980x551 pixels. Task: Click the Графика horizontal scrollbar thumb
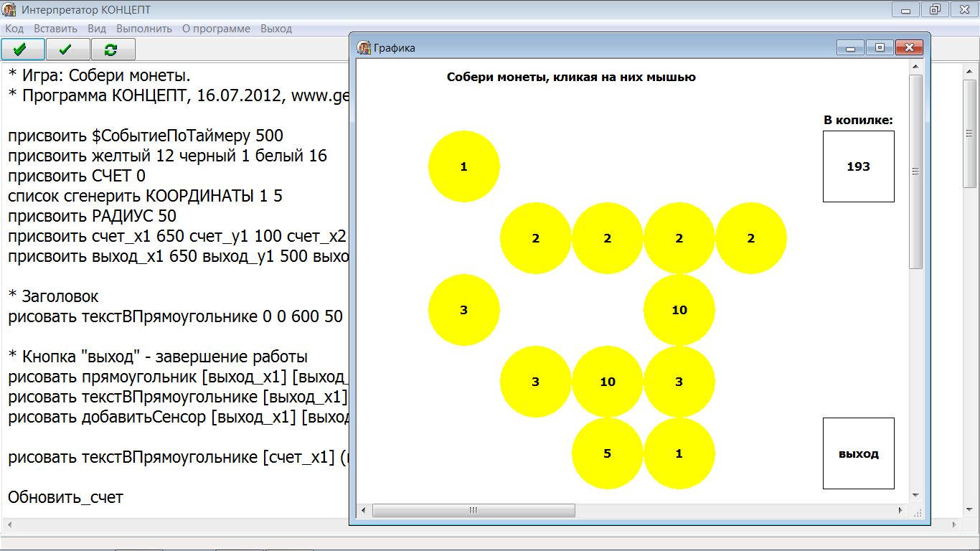pos(473,510)
